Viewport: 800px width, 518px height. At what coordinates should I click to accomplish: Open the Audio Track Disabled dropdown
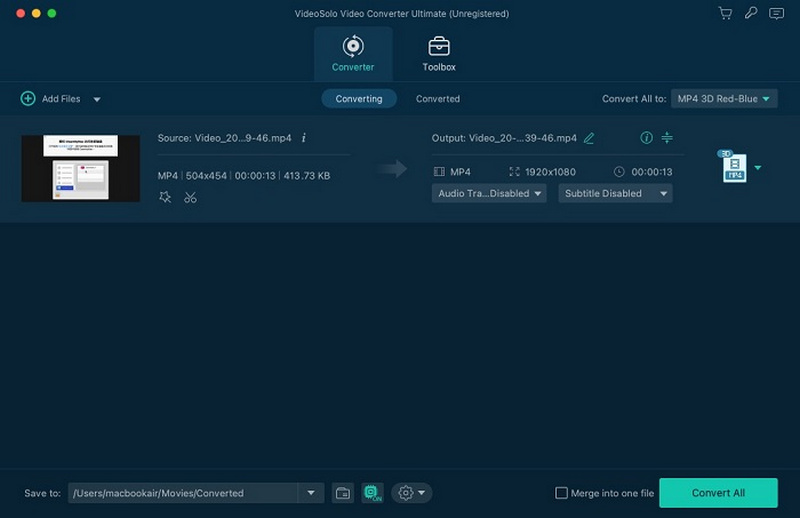[x=489, y=193]
